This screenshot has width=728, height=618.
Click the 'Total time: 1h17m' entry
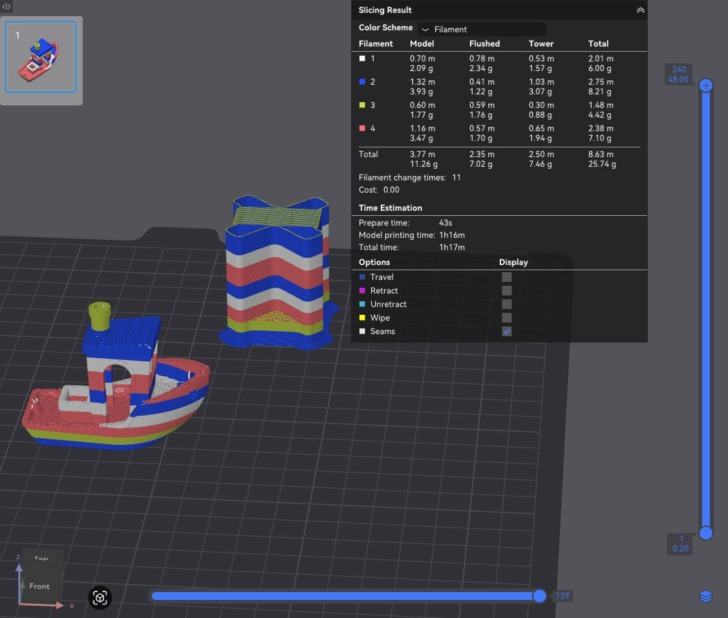[x=411, y=247]
